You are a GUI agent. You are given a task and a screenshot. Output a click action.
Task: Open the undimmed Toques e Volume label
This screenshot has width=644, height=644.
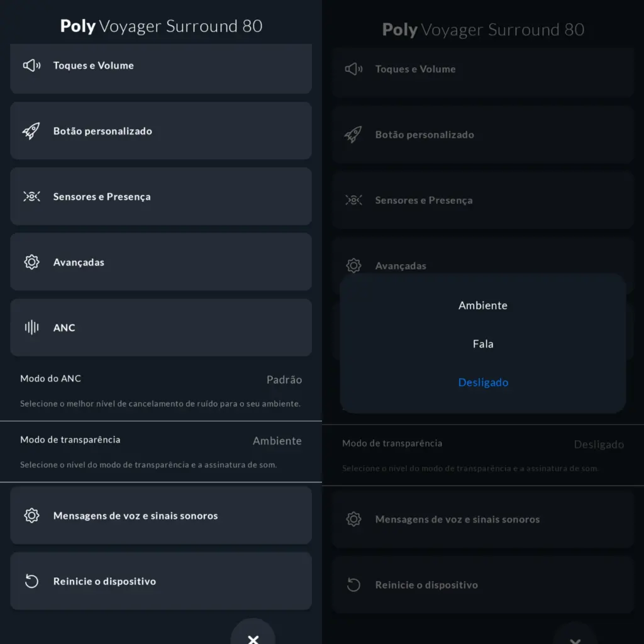(x=93, y=65)
